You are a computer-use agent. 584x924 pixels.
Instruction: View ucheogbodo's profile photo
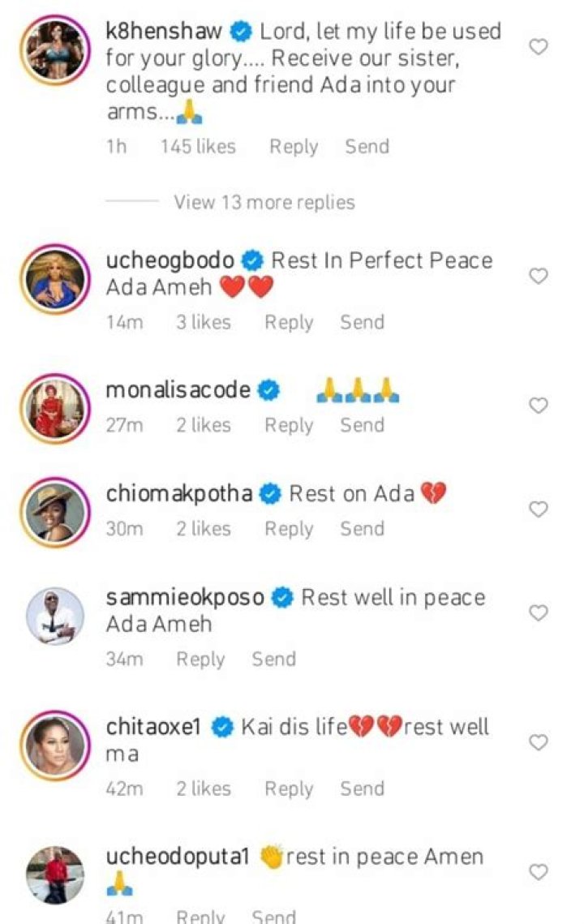(x=56, y=276)
